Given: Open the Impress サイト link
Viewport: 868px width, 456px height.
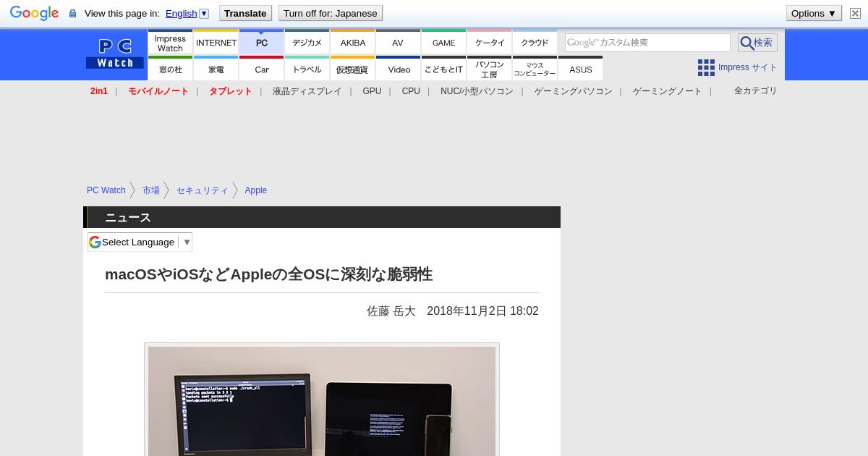Looking at the screenshot, I should (x=747, y=67).
